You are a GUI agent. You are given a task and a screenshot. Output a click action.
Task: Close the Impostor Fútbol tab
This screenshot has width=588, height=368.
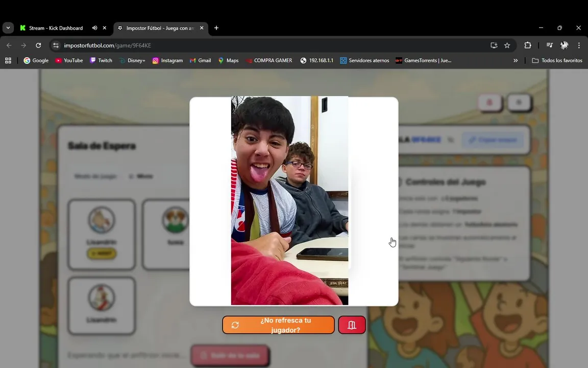pos(202,28)
